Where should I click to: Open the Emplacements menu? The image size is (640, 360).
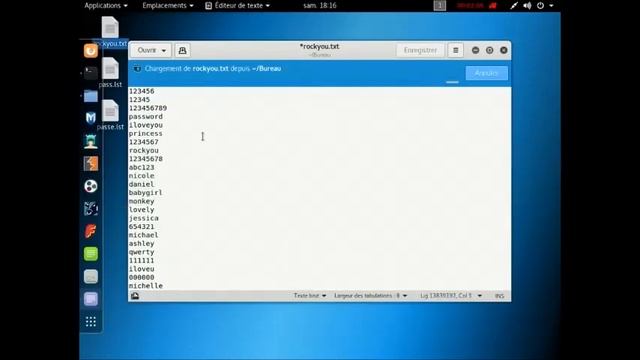tap(168, 5)
